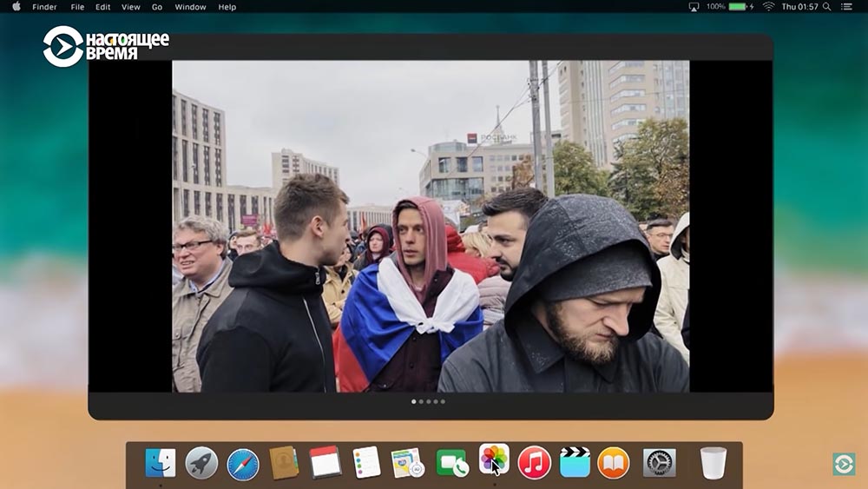Open Photos pinwheel icon in dock
Image resolution: width=868 pixels, height=489 pixels.
click(494, 459)
